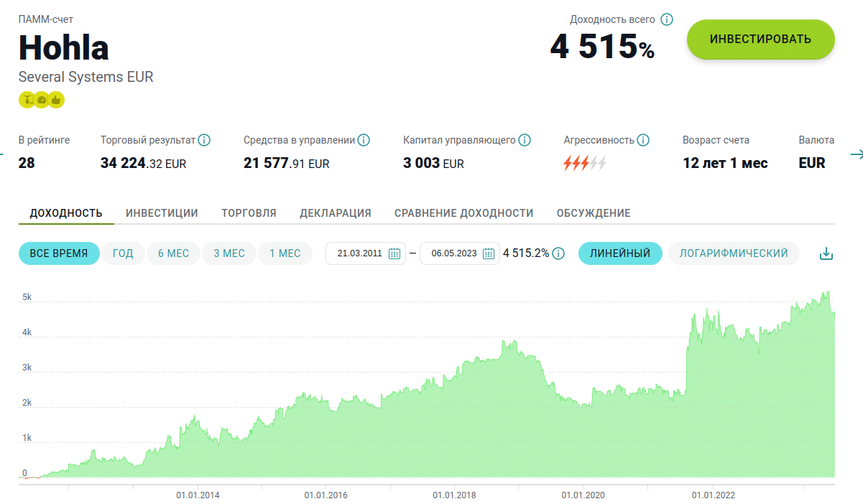
Task: Open info icon next to Доходность всего
Action: (x=667, y=19)
